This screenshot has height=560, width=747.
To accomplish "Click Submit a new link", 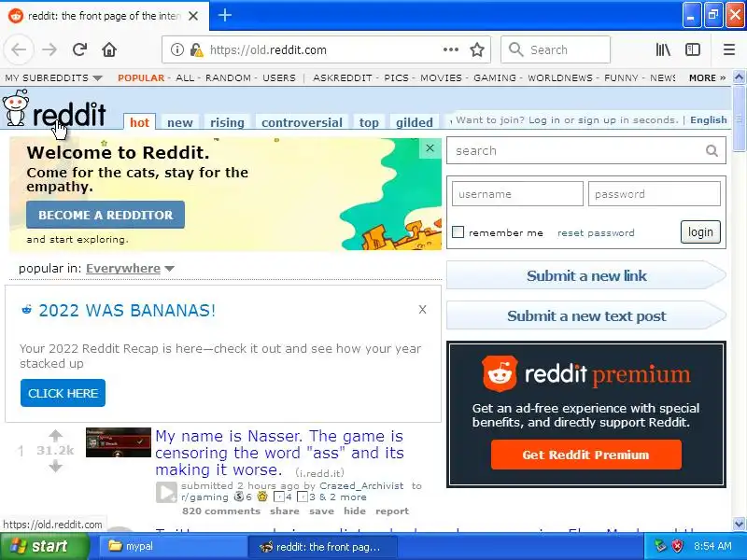I will [x=586, y=275].
